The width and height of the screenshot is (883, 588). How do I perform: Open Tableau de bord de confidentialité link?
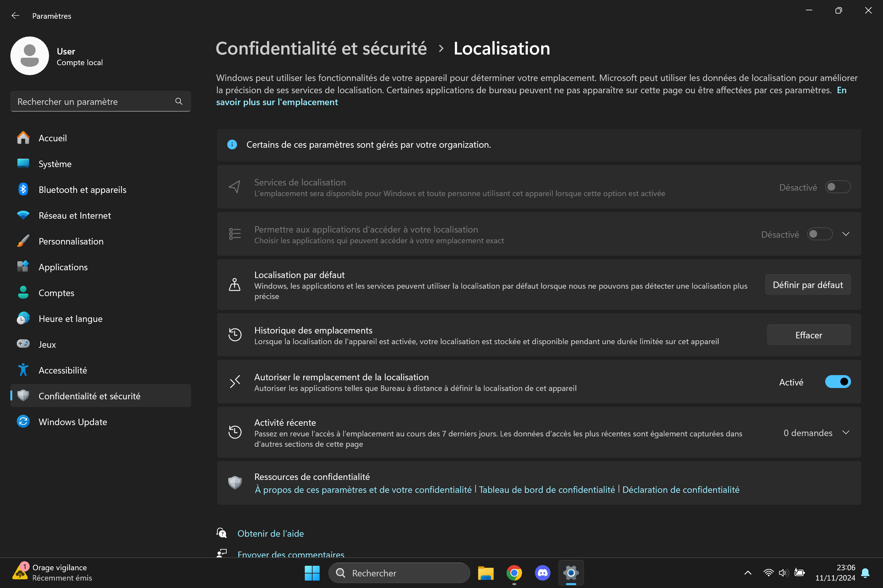click(x=547, y=489)
